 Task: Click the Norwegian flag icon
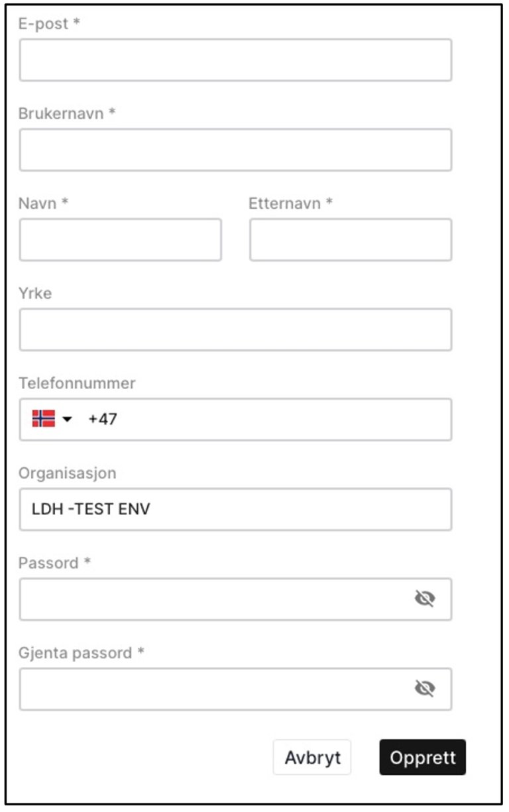(x=44, y=419)
